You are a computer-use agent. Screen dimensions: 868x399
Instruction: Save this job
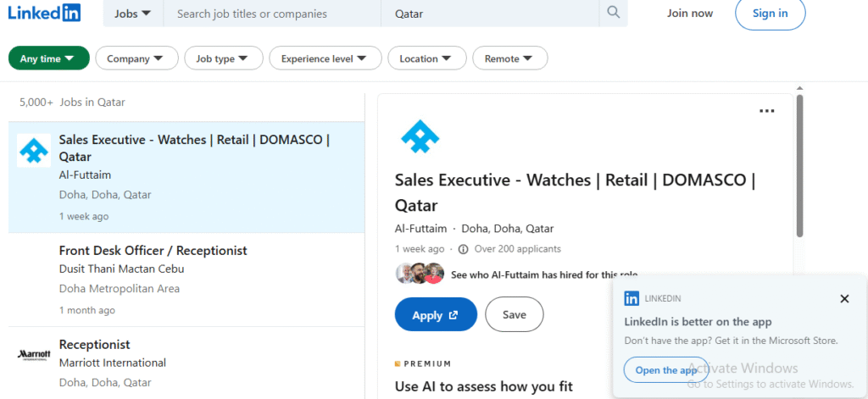tap(515, 315)
